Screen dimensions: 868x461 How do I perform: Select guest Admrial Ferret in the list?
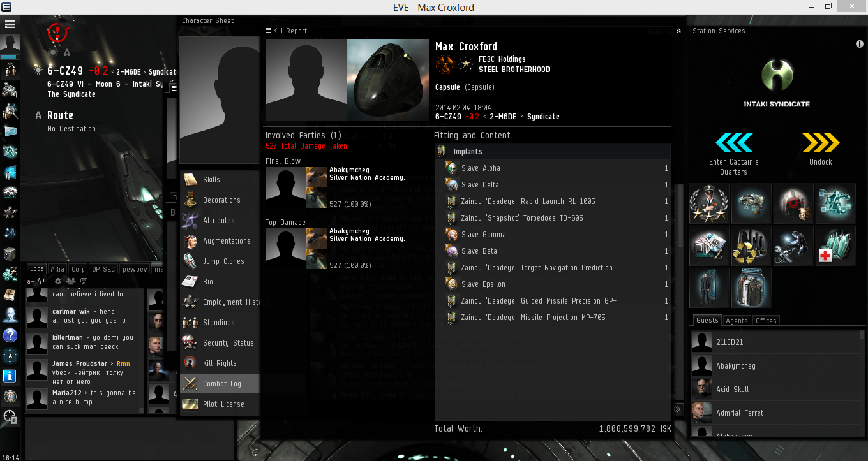pyautogui.click(x=775, y=413)
